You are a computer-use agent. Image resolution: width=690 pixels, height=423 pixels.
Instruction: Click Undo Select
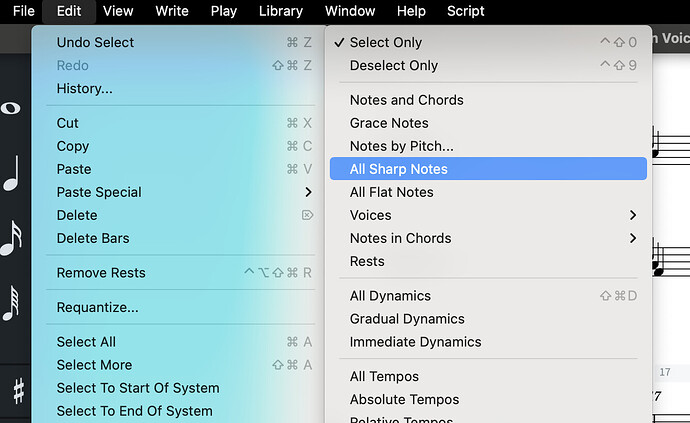coord(95,43)
